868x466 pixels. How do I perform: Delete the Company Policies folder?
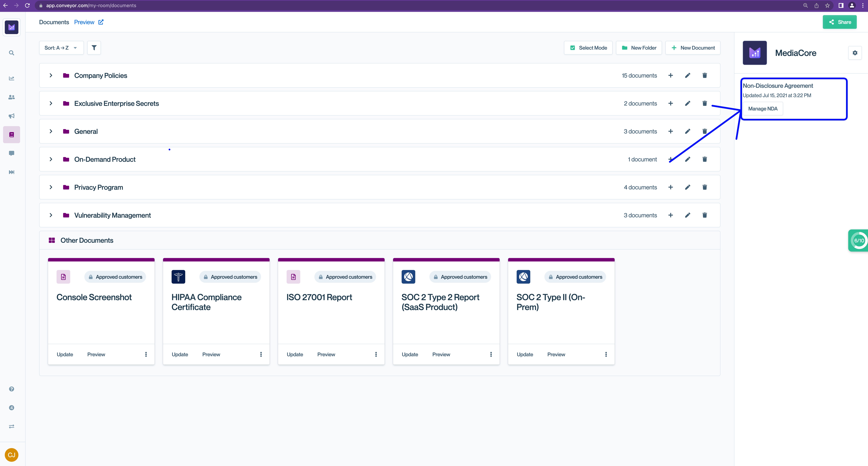click(704, 76)
